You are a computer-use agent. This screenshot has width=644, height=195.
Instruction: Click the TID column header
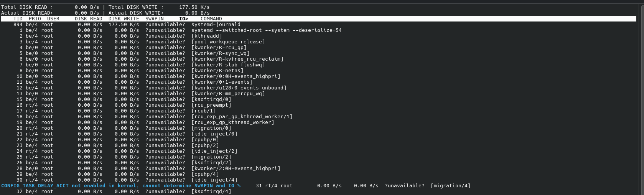[x=18, y=19]
